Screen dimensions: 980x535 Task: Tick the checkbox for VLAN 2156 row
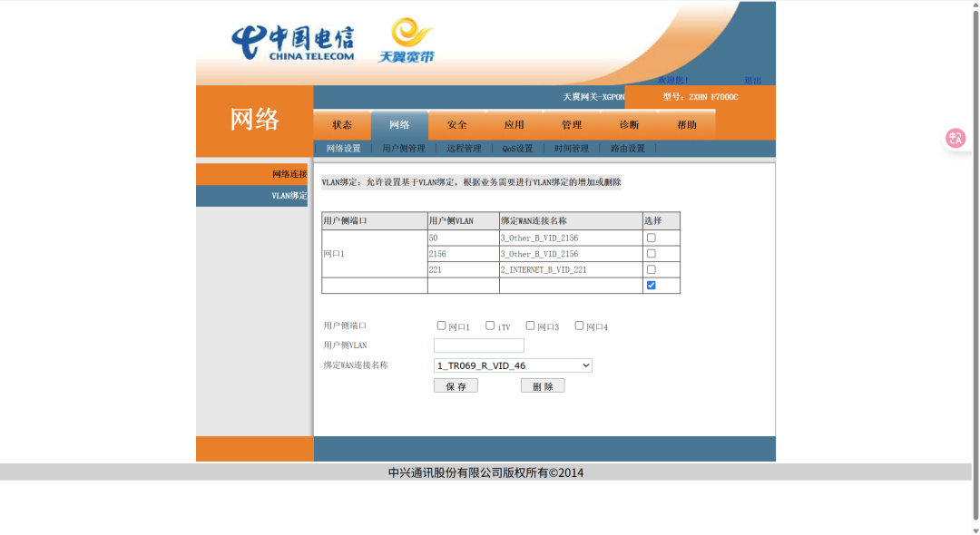click(x=652, y=254)
